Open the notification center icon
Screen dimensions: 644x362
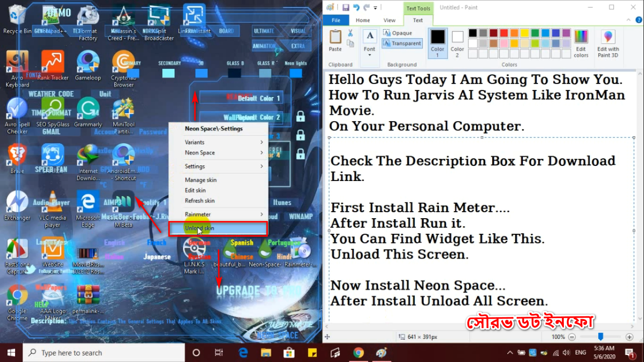coord(630,353)
